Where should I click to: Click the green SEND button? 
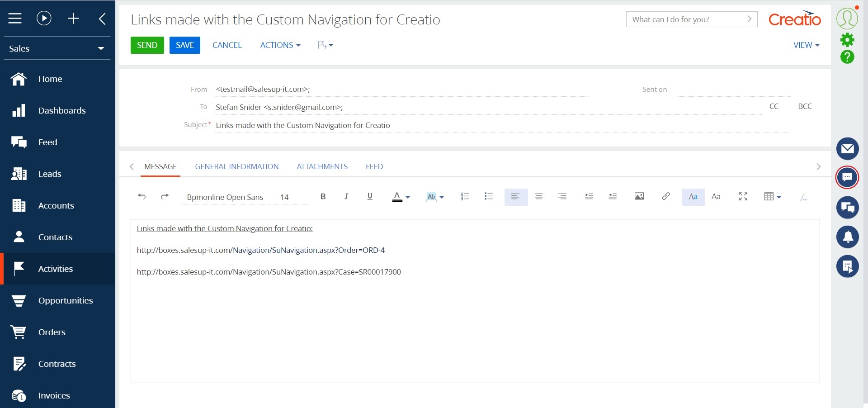(x=147, y=45)
